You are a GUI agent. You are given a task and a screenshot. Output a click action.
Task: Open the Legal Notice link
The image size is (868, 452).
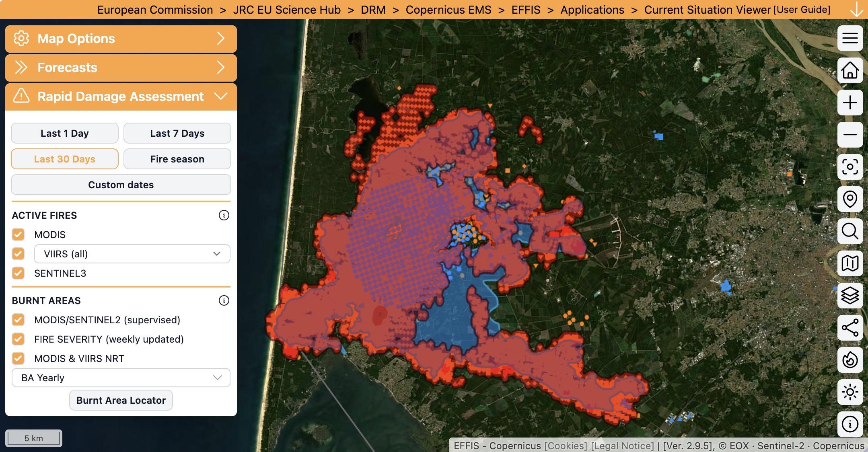click(x=622, y=446)
